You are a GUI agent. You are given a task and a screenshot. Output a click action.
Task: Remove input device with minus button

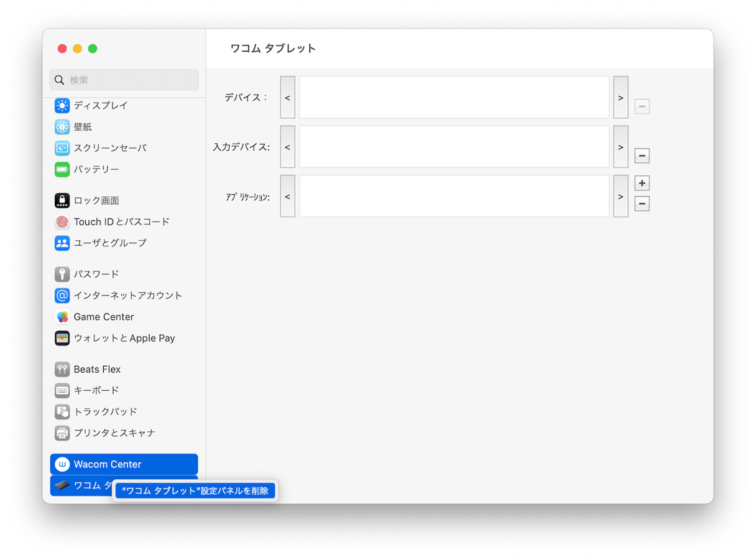click(x=642, y=156)
